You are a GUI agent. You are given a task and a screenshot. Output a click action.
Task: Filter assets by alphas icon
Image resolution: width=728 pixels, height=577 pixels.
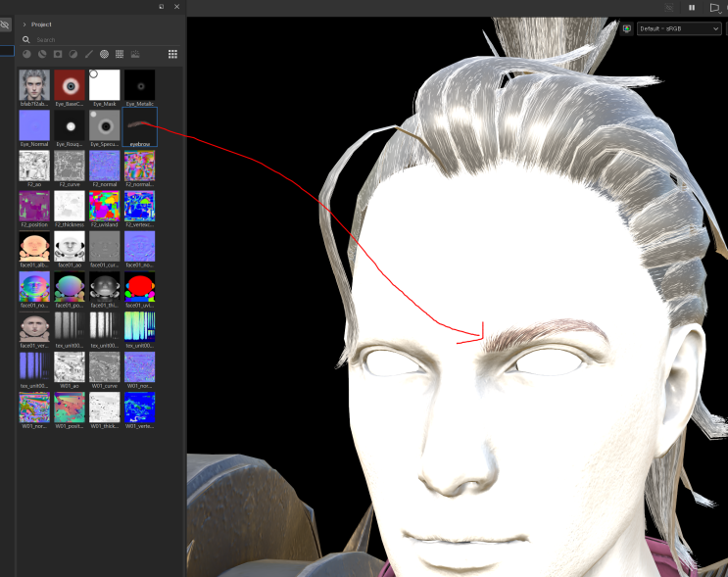tap(104, 54)
